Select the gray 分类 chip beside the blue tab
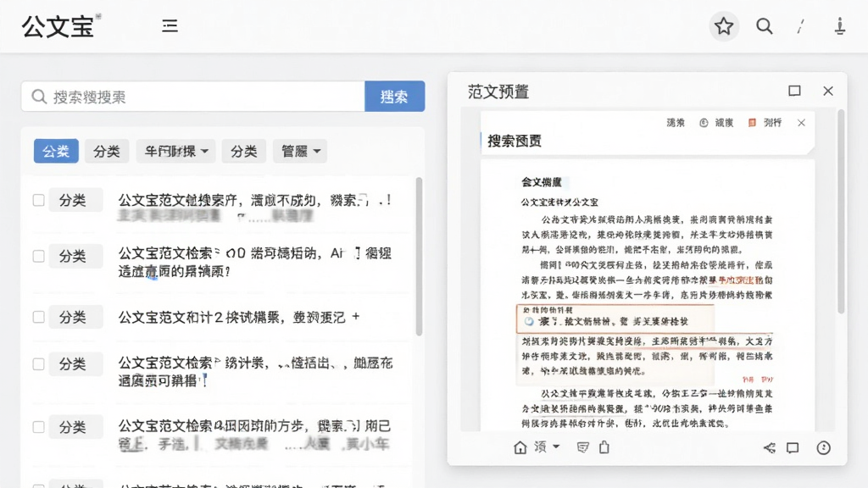 (107, 151)
